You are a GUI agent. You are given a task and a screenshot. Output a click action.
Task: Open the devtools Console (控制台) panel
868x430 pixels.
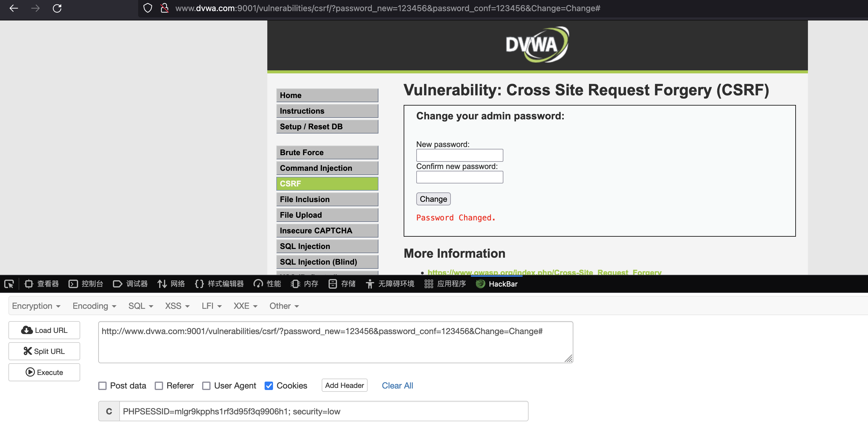tap(86, 284)
